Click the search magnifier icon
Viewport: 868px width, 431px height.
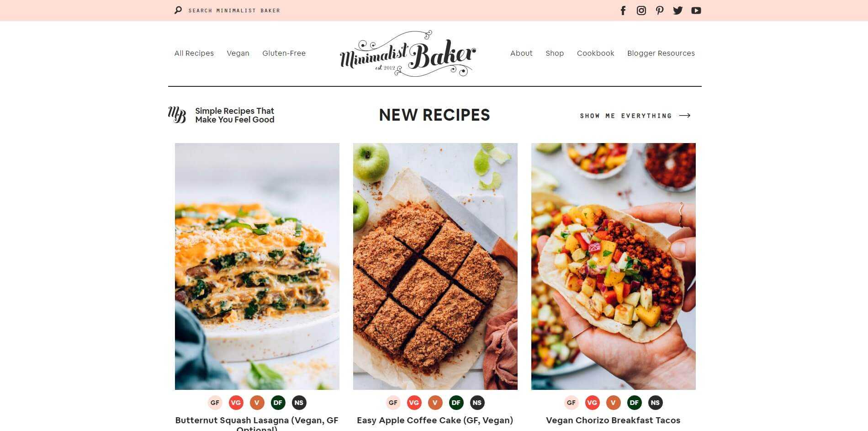tap(178, 10)
